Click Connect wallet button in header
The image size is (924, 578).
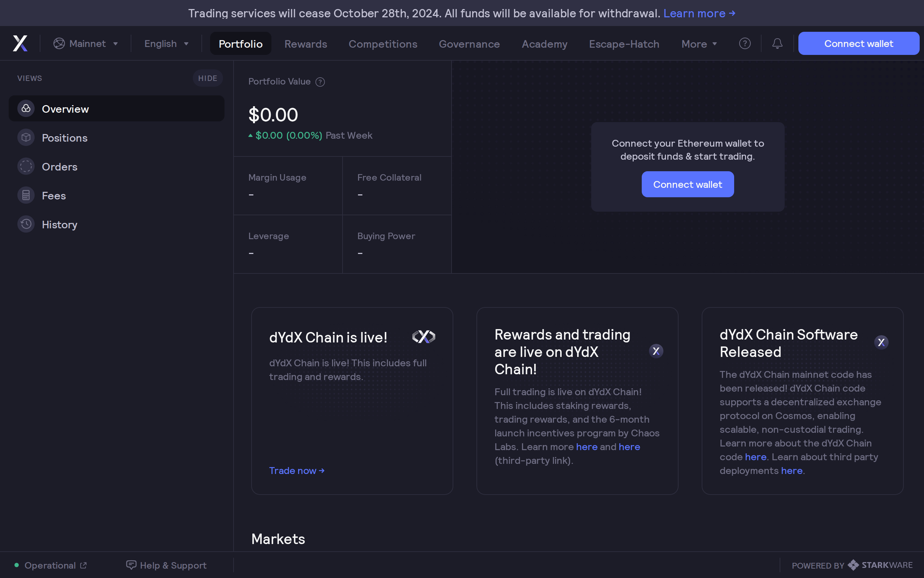click(859, 44)
